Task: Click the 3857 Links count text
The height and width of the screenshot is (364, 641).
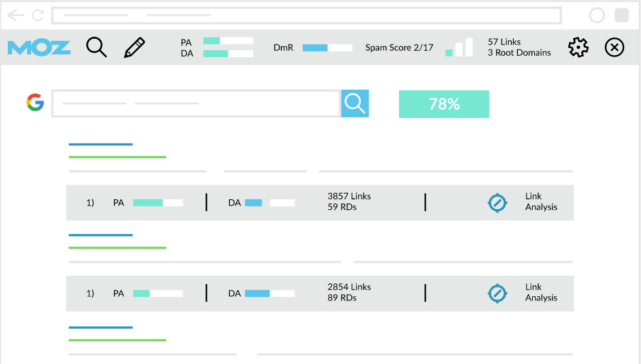Action: 349,196
